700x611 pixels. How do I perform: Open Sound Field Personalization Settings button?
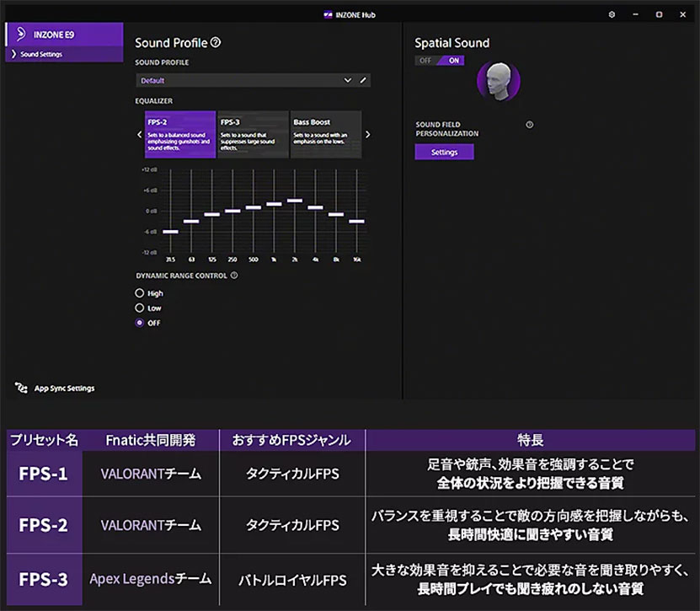point(444,152)
